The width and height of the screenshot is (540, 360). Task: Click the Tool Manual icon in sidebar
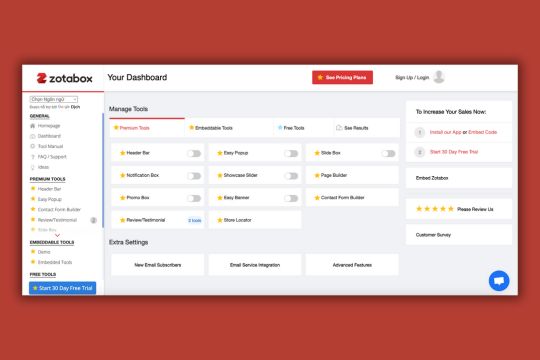coord(33,146)
